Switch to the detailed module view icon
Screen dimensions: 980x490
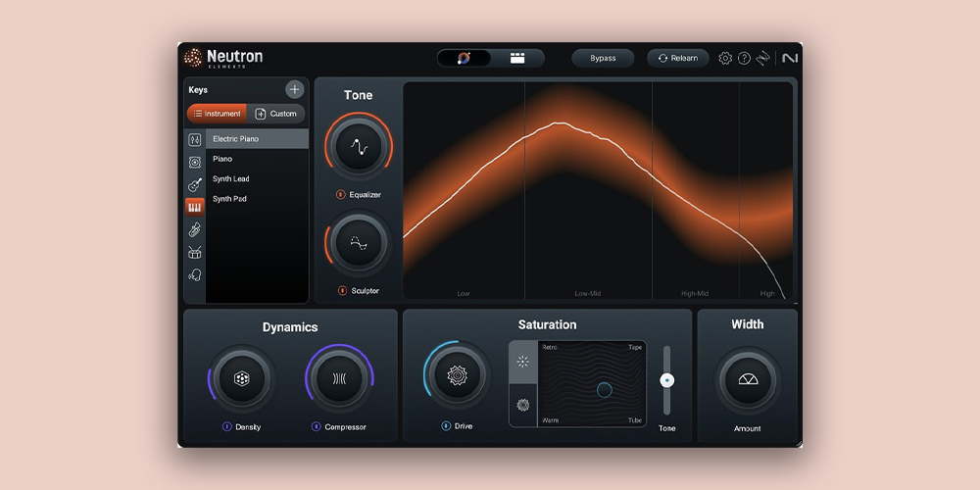(517, 58)
